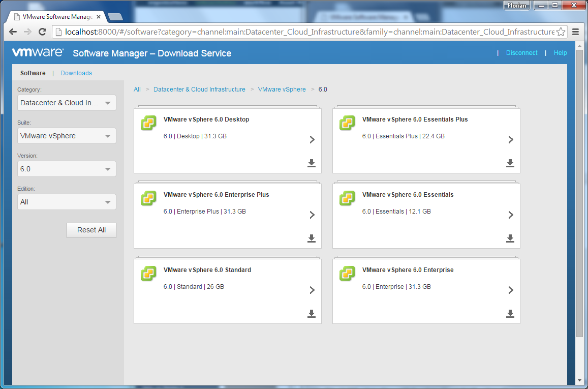
Task: Download VMware vSphere 6.0 Desktop package
Action: [x=311, y=163]
